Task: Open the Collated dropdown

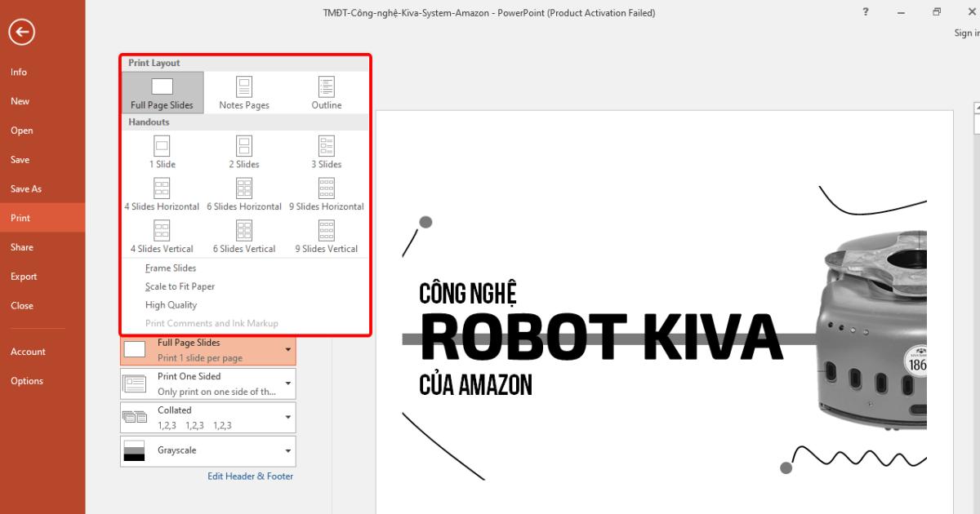Action: point(208,417)
